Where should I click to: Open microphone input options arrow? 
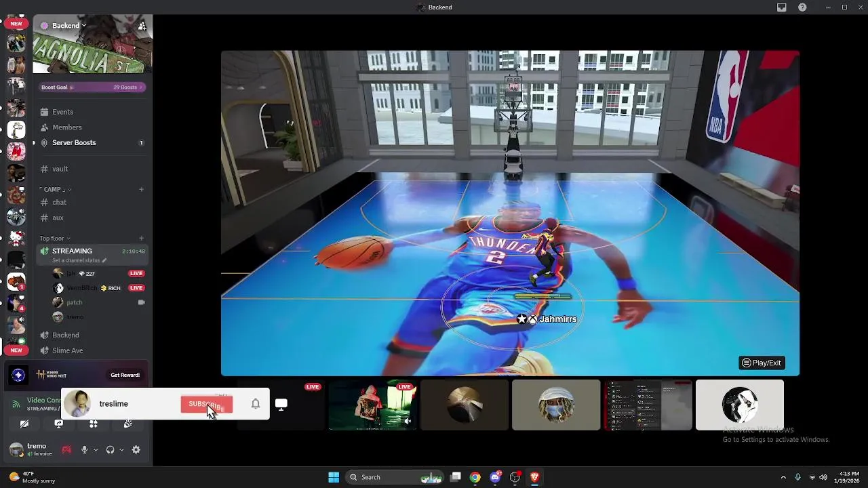tap(96, 450)
